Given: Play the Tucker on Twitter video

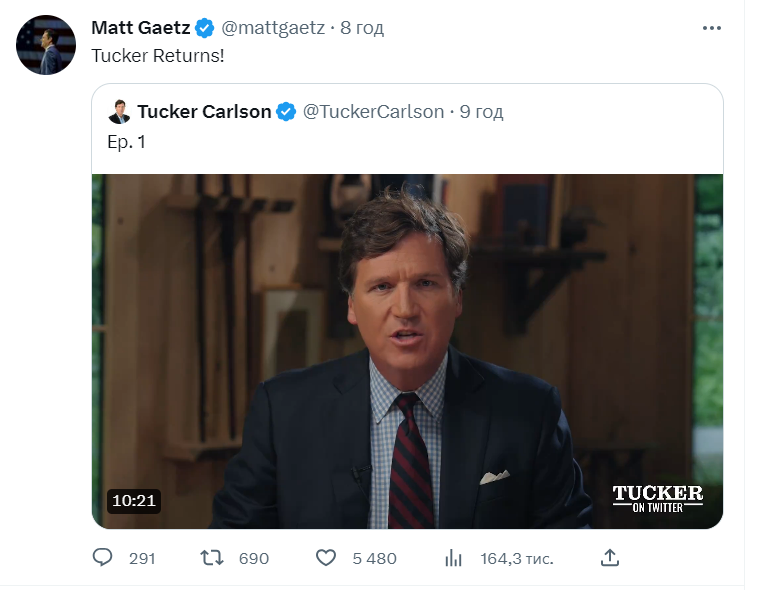Looking at the screenshot, I should [x=407, y=351].
